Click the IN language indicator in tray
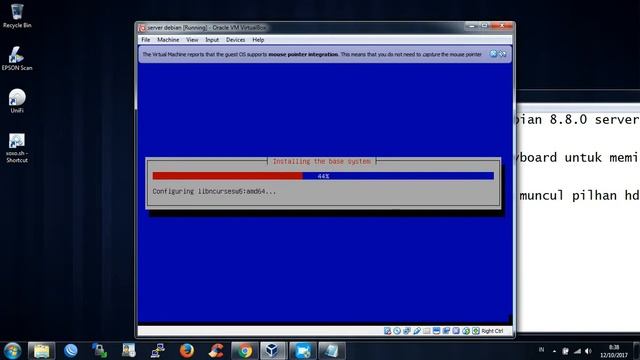This screenshot has height=360, width=640. (542, 350)
